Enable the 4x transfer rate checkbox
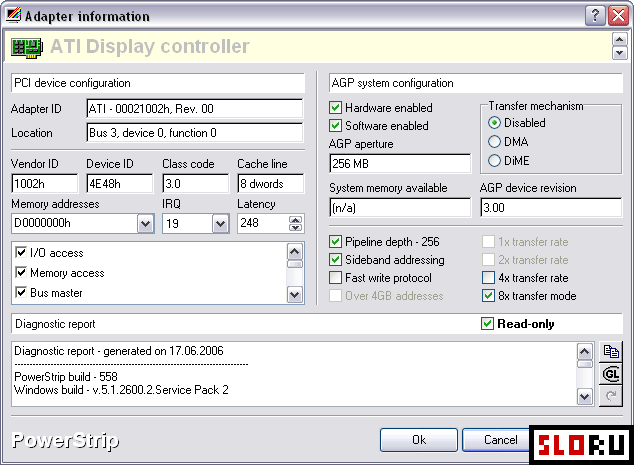This screenshot has height=465, width=634. pos(488,278)
